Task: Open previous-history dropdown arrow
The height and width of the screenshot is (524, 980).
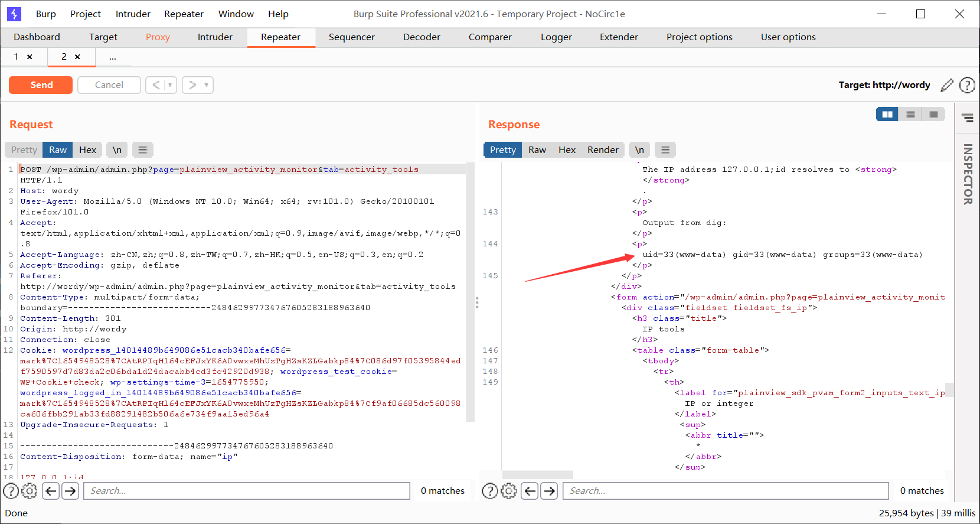Action: coord(170,85)
